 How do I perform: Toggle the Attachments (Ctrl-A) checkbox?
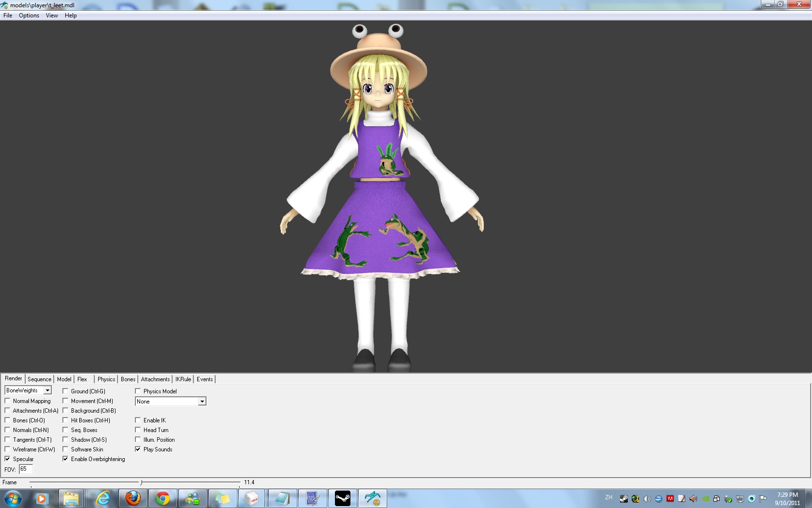[x=7, y=411]
